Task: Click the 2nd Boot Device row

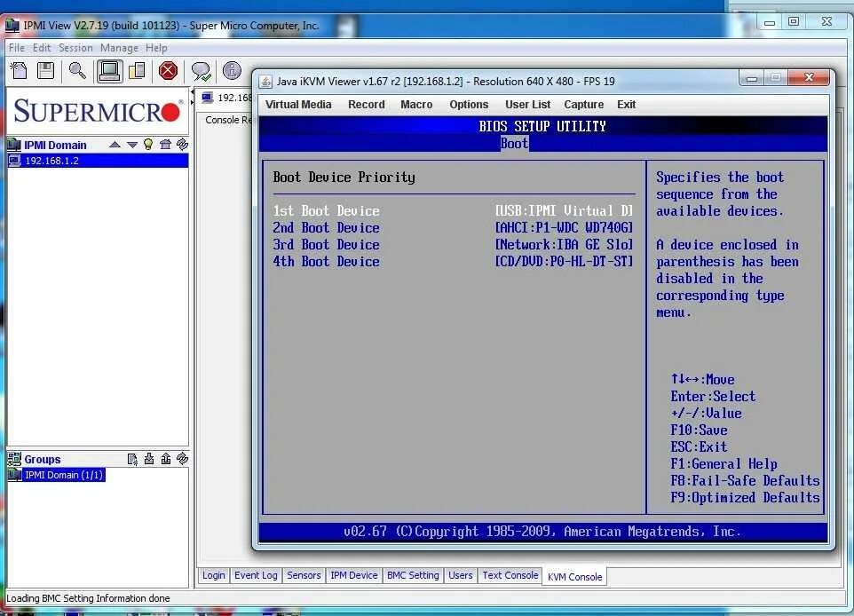Action: click(x=453, y=227)
